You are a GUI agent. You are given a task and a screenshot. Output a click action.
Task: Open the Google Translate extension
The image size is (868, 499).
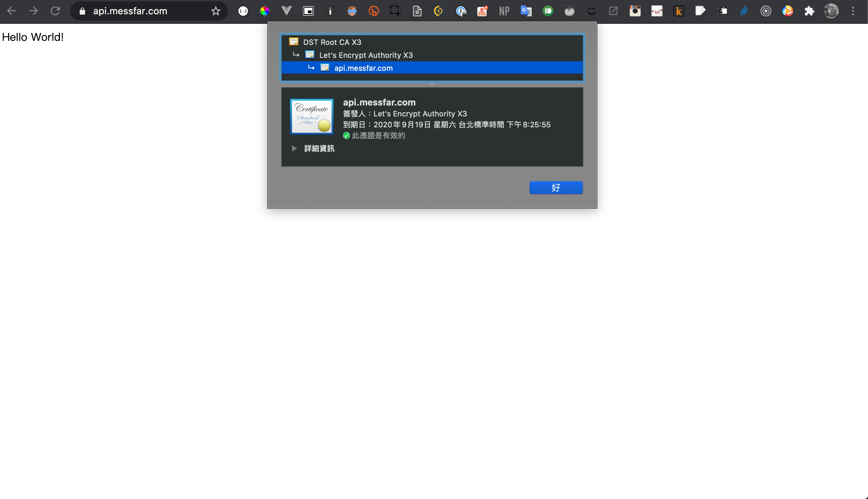tap(526, 11)
